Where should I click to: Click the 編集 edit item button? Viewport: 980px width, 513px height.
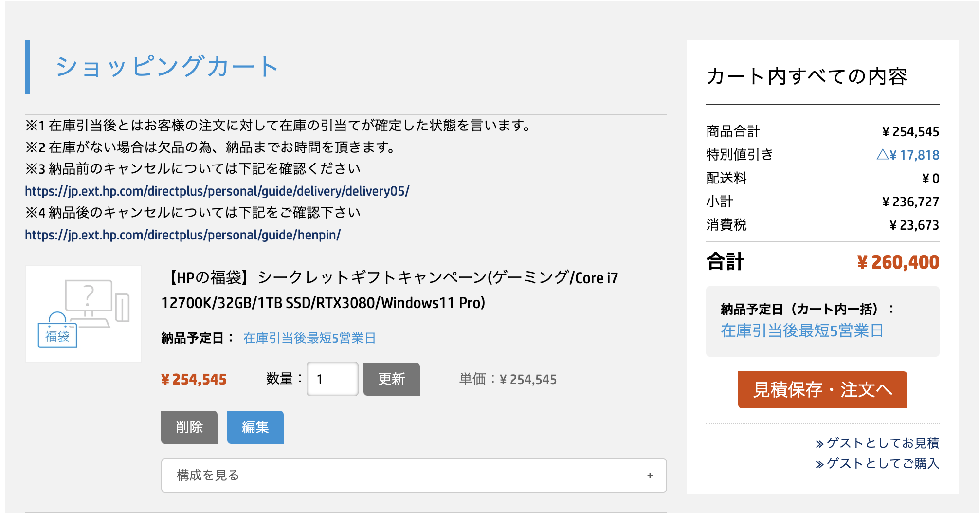pos(255,427)
